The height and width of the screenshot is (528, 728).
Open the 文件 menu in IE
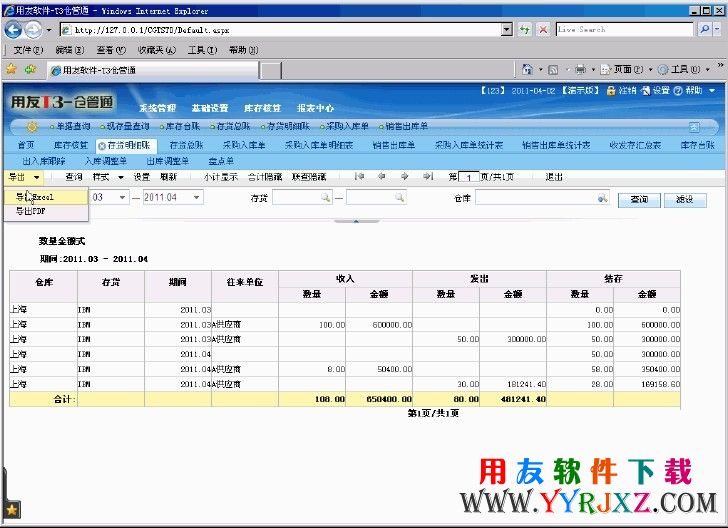(x=28, y=50)
